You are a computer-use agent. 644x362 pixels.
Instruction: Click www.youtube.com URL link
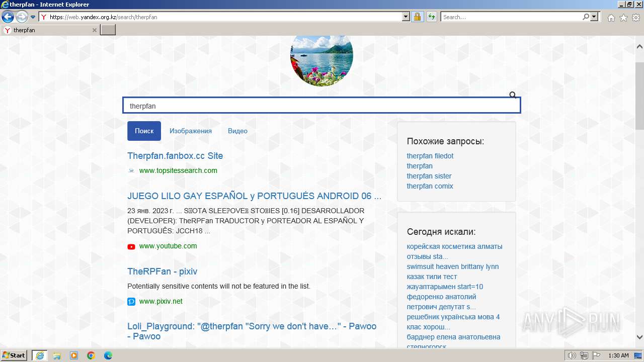[168, 246]
